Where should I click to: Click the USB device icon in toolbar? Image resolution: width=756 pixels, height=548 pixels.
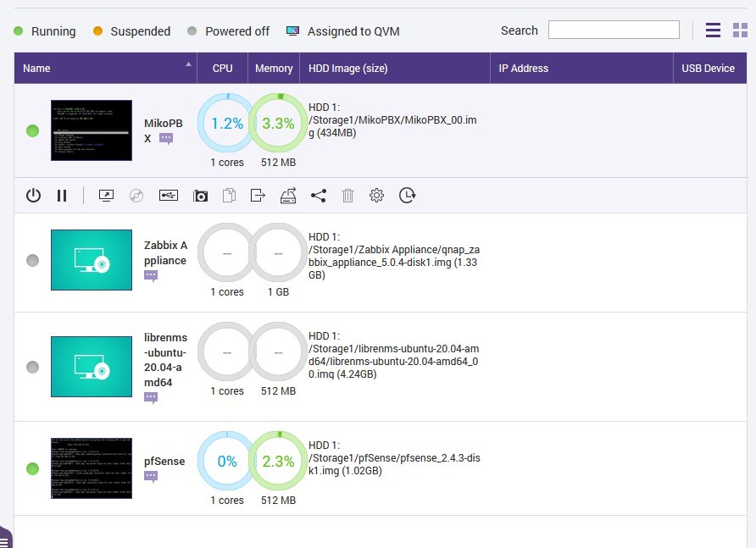(169, 196)
